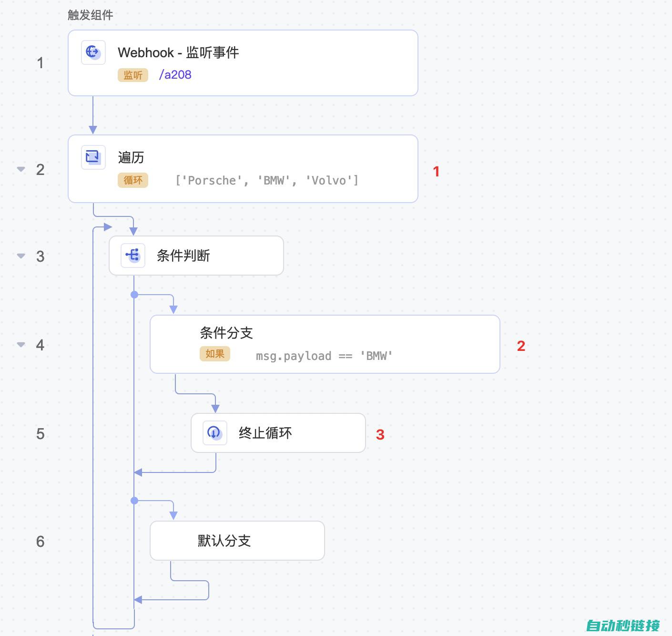Click step number 5 label
672x636 pixels.
tap(41, 434)
